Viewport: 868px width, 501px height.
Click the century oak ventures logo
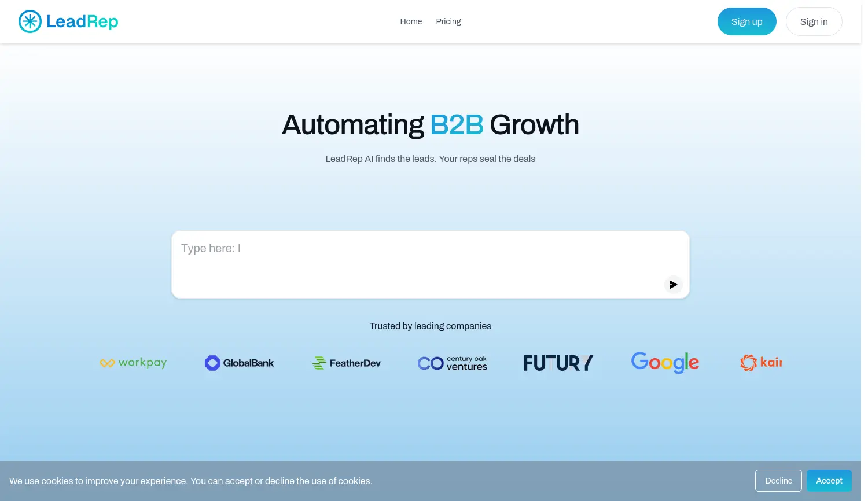pyautogui.click(x=453, y=363)
